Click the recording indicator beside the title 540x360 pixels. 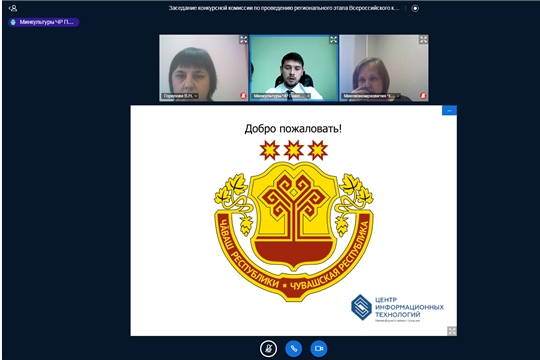coord(415,8)
